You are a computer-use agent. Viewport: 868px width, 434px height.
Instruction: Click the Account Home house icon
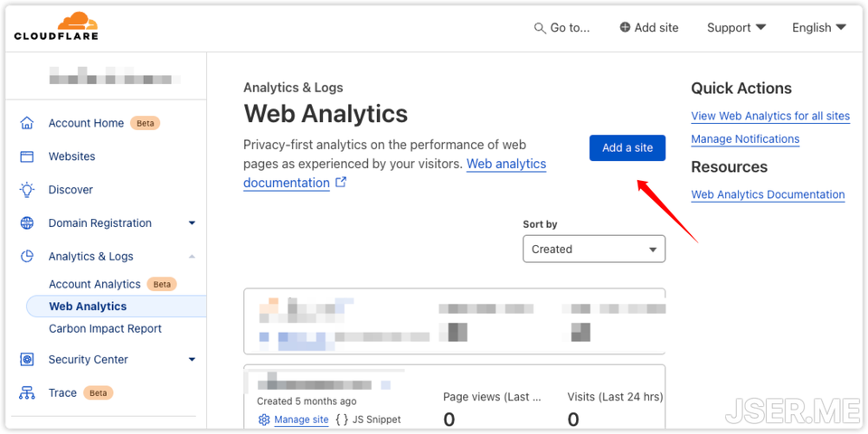click(27, 123)
